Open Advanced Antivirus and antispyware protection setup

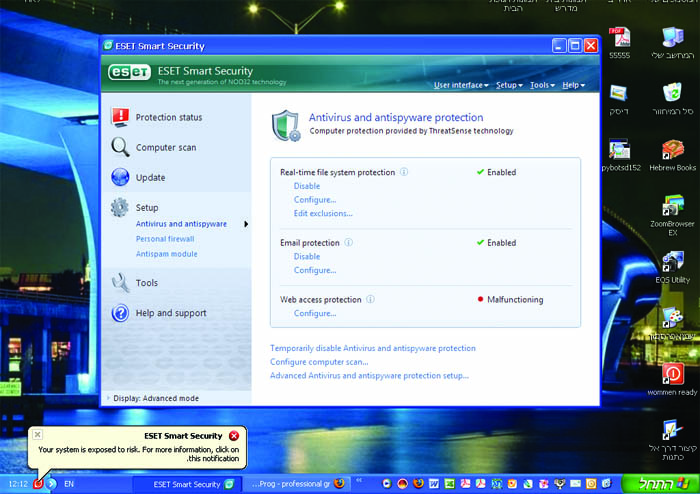pyautogui.click(x=369, y=376)
